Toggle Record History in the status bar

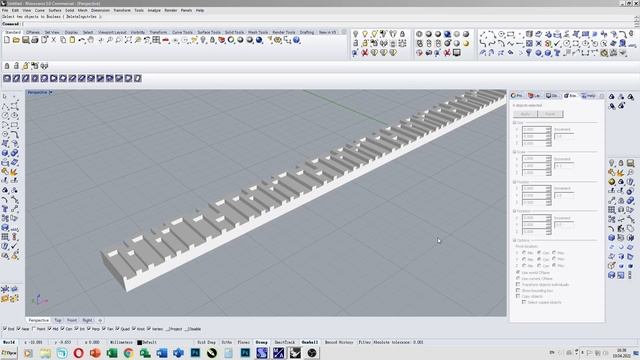(339, 342)
